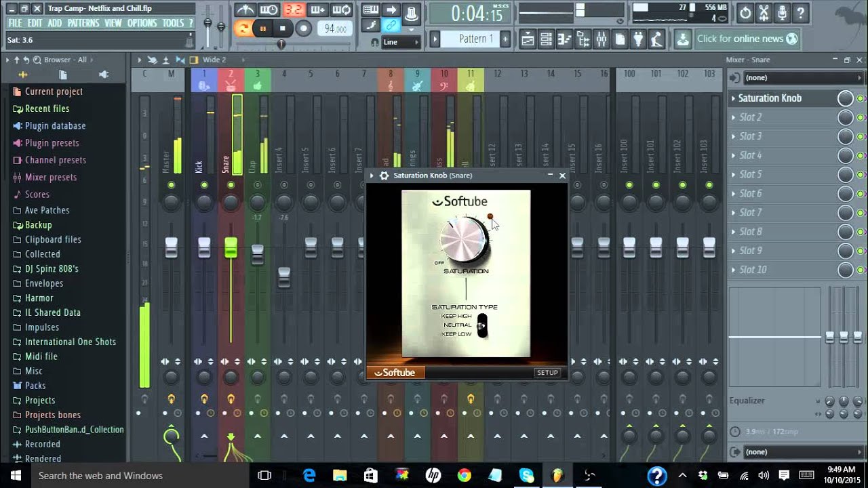Click the one-click audio recording microphone icon
This screenshot has width=868, height=488.
click(x=782, y=12)
